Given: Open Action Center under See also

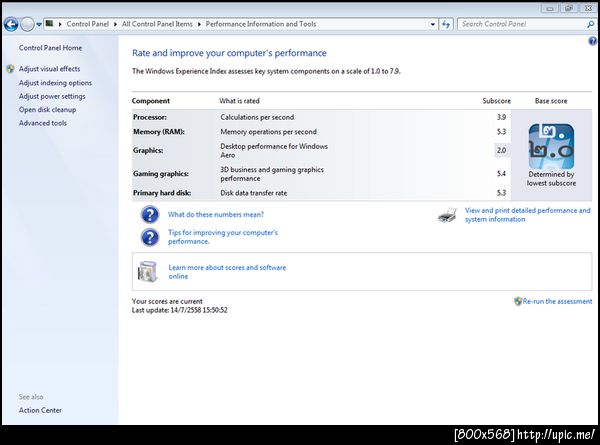Looking at the screenshot, I should tap(40, 410).
